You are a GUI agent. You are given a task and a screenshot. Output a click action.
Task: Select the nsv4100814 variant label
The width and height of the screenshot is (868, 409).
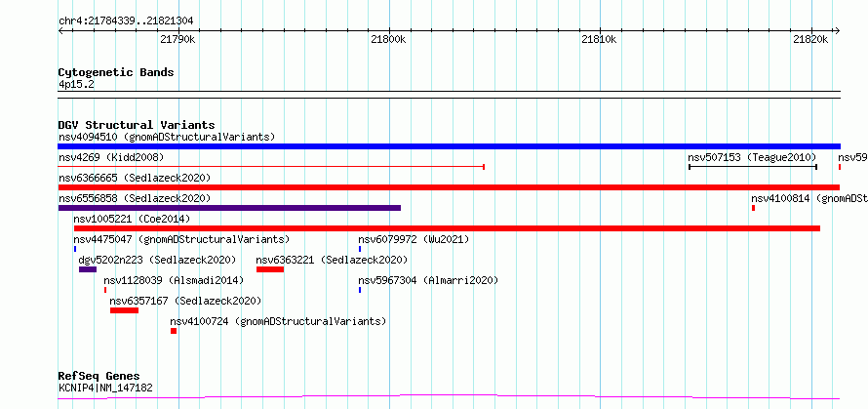click(809, 198)
